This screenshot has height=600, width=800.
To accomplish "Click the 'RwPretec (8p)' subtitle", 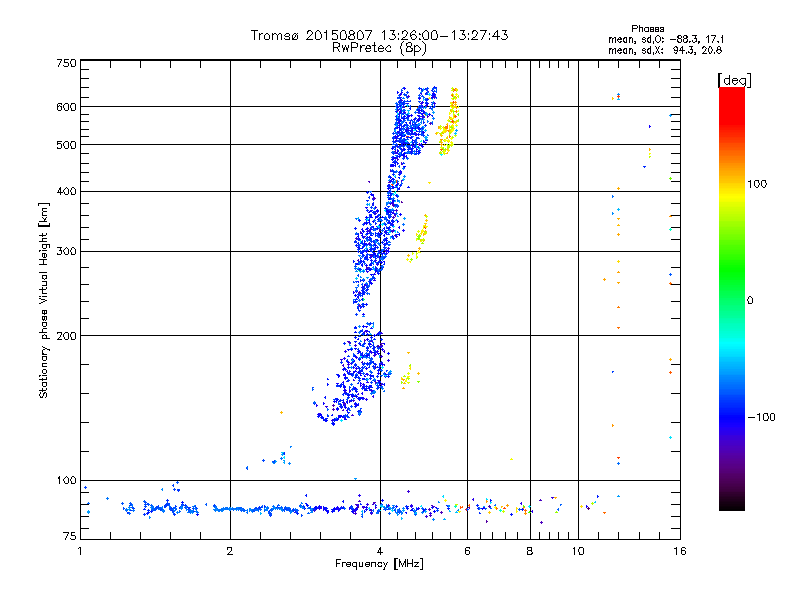I will [379, 48].
